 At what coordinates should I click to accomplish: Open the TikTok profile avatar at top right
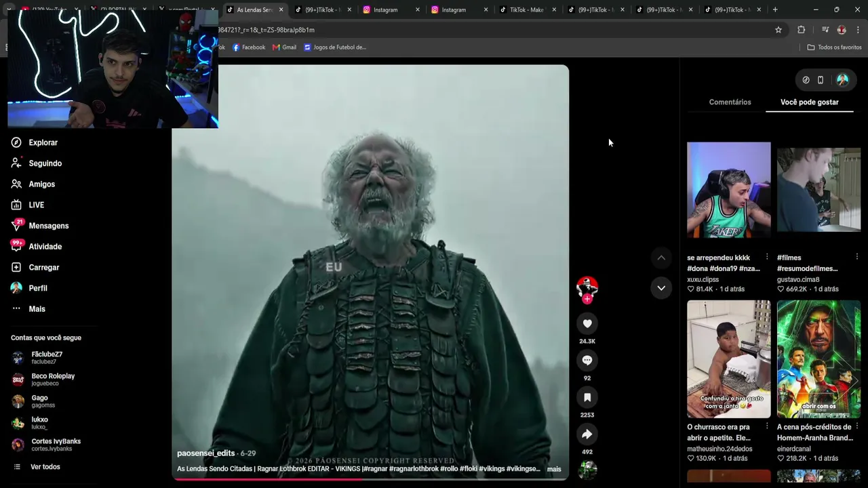[x=842, y=80]
